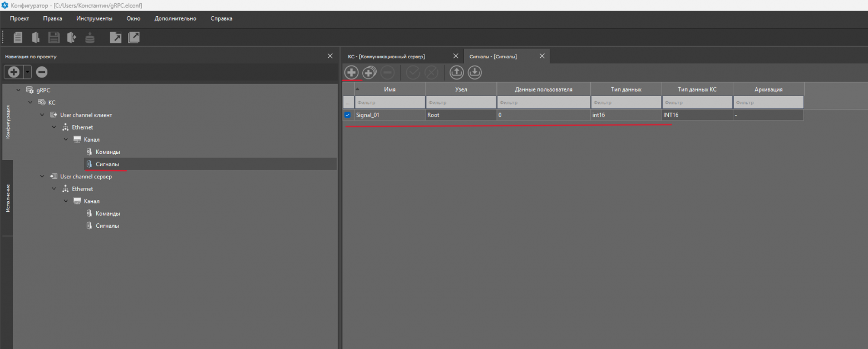Click the Команды icon under client channel

89,152
